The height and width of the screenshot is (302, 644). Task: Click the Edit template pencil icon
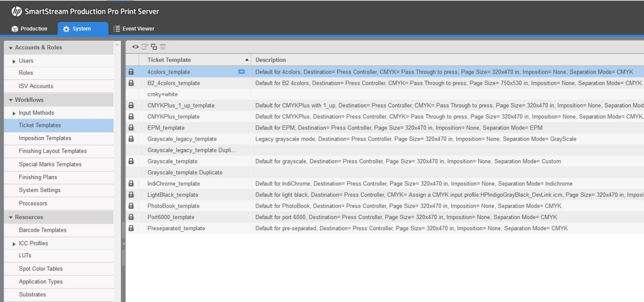[144, 47]
